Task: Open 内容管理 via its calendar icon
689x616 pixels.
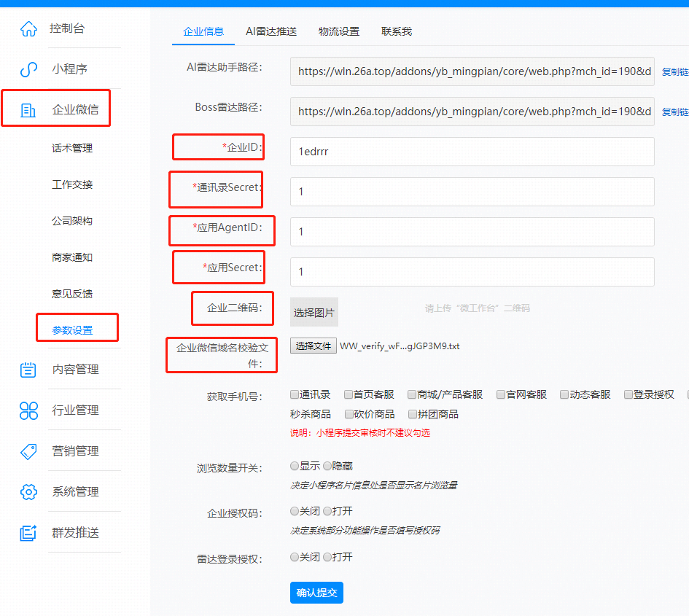Action: (x=28, y=370)
